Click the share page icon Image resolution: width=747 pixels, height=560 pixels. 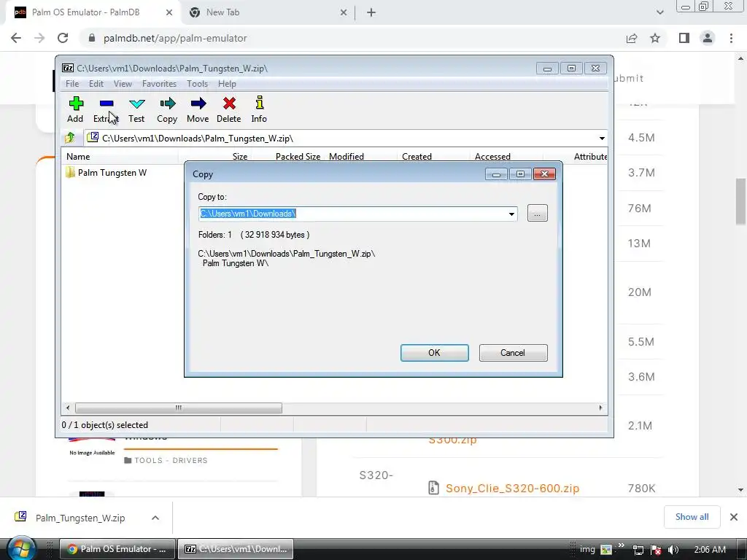pyautogui.click(x=632, y=38)
